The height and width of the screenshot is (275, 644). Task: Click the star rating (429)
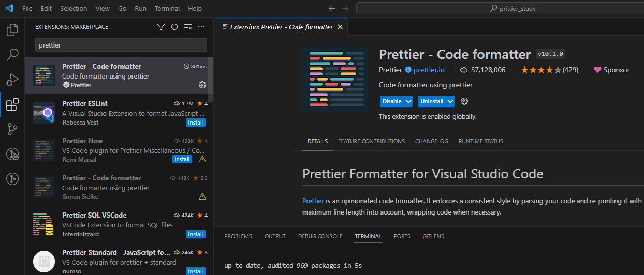(549, 70)
